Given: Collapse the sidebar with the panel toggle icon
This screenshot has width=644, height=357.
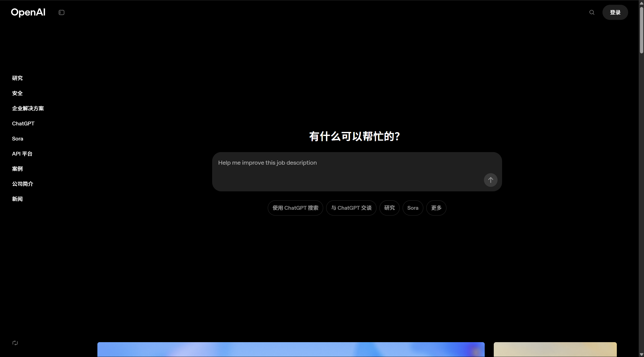Looking at the screenshot, I should [x=61, y=12].
